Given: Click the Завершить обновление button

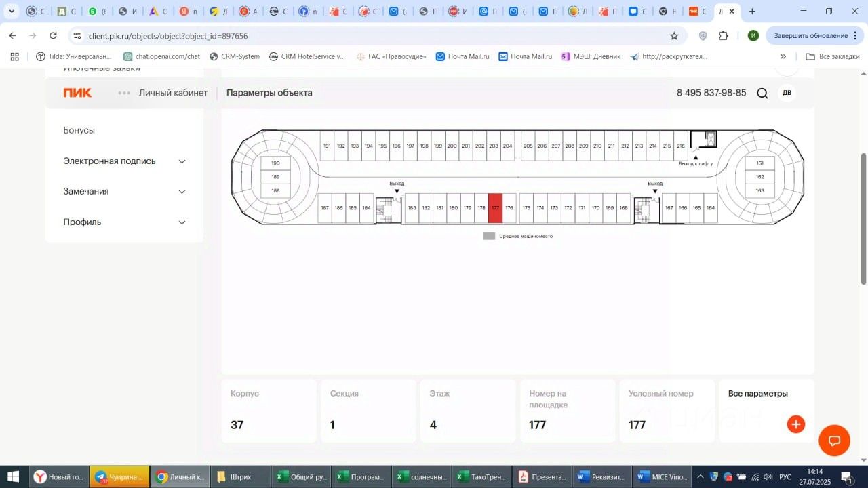Looking at the screenshot, I should click(811, 36).
